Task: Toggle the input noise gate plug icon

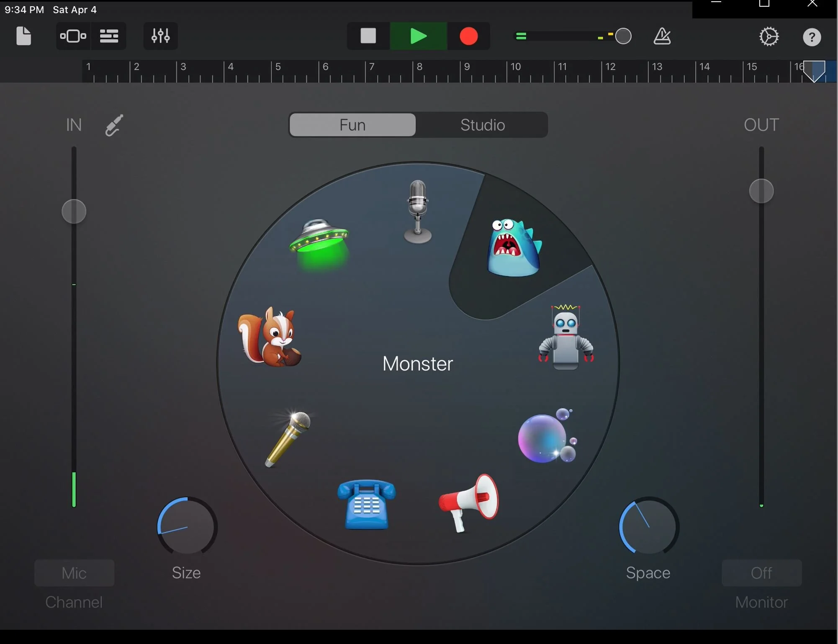Action: tap(114, 125)
